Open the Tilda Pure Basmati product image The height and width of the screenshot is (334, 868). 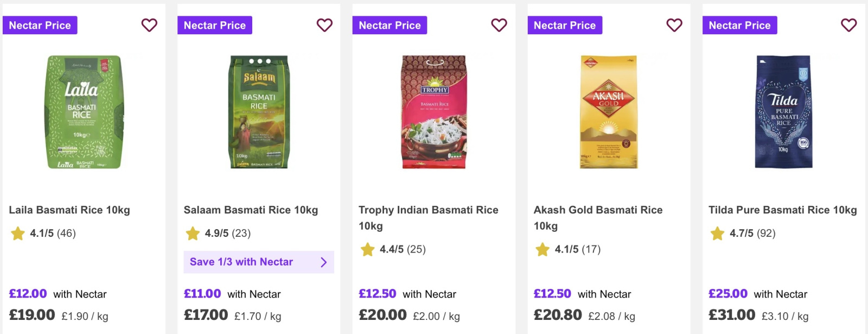pyautogui.click(x=784, y=112)
